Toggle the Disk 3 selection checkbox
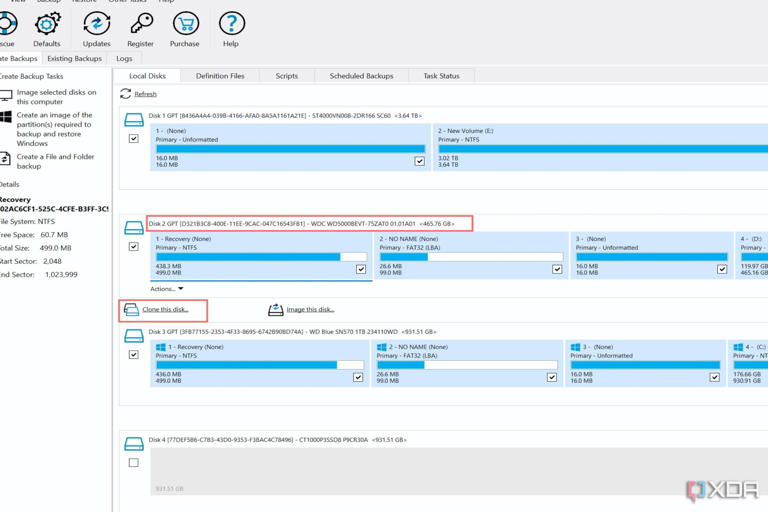 134,354
